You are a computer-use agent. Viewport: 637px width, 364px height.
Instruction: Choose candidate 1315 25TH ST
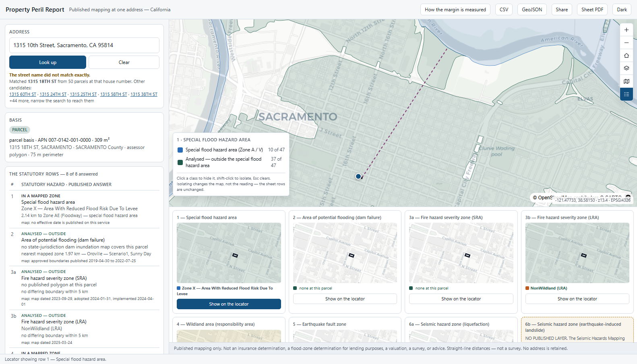pos(83,94)
